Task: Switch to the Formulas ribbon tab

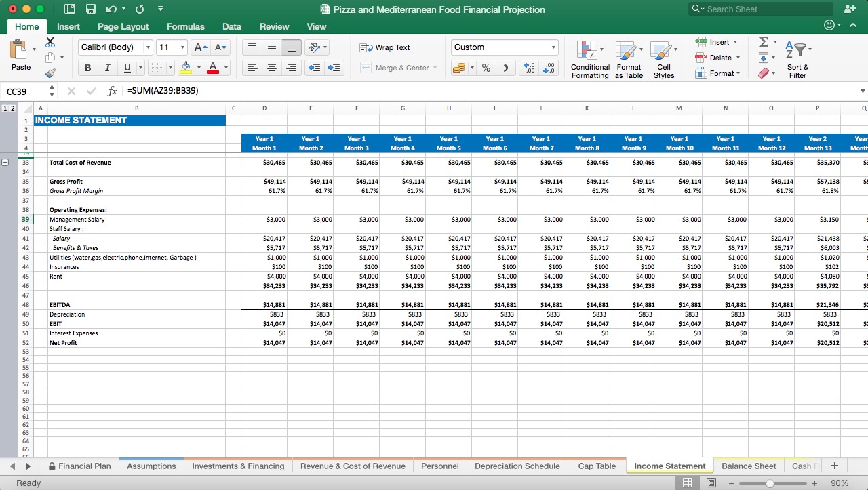Action: pos(185,26)
